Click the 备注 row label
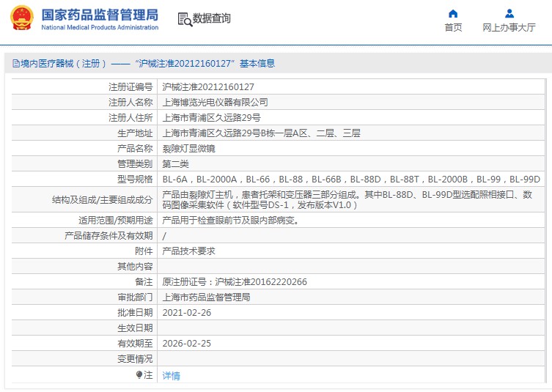The image size is (552, 392). (x=144, y=282)
